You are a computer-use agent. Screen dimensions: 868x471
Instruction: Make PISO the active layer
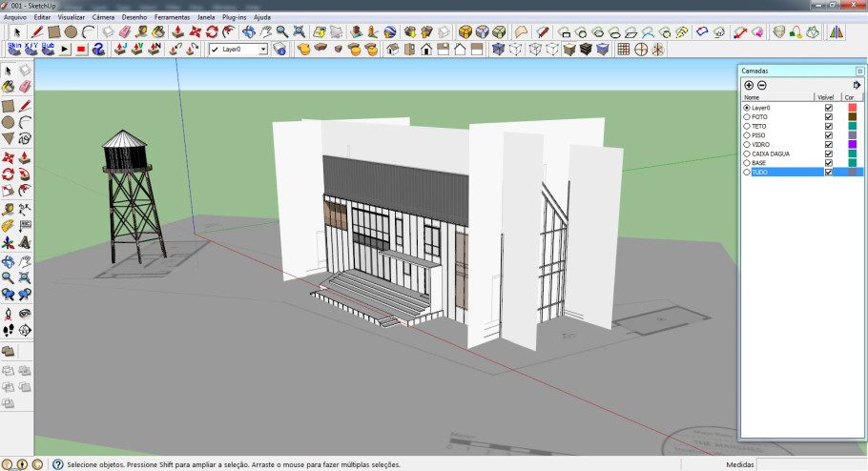click(x=747, y=135)
